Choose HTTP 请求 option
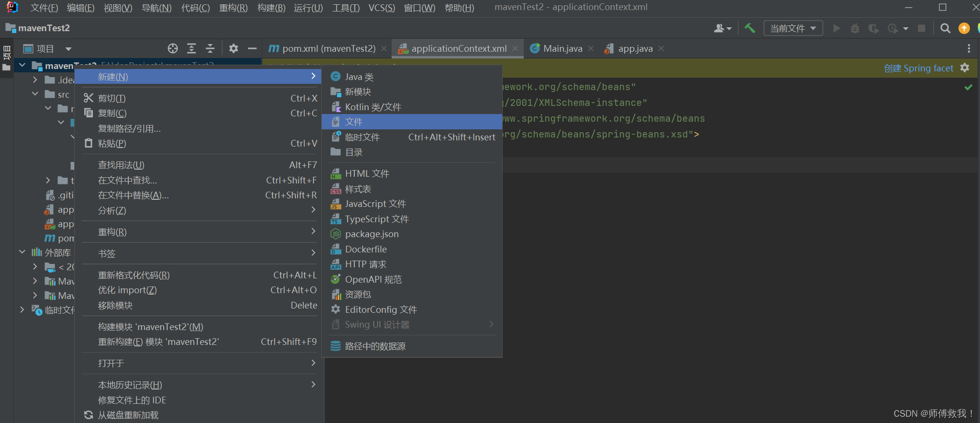Viewport: 980px width, 423px height. (412, 264)
